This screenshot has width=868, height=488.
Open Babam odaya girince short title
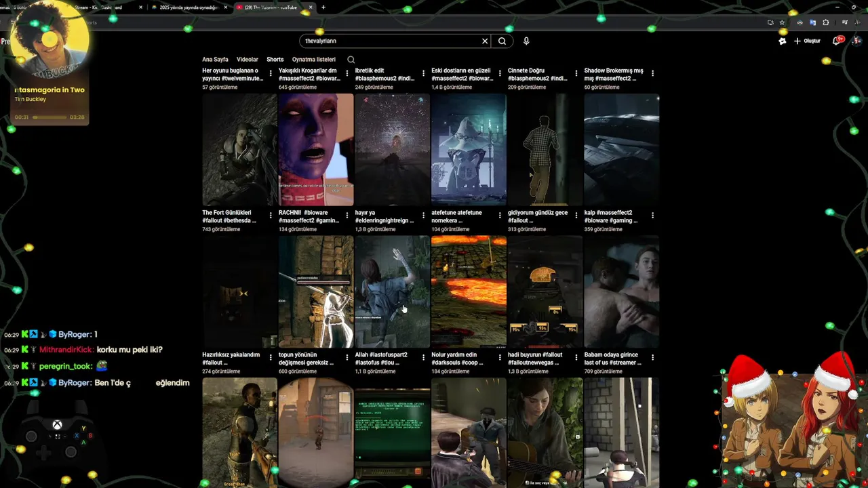pyautogui.click(x=613, y=359)
